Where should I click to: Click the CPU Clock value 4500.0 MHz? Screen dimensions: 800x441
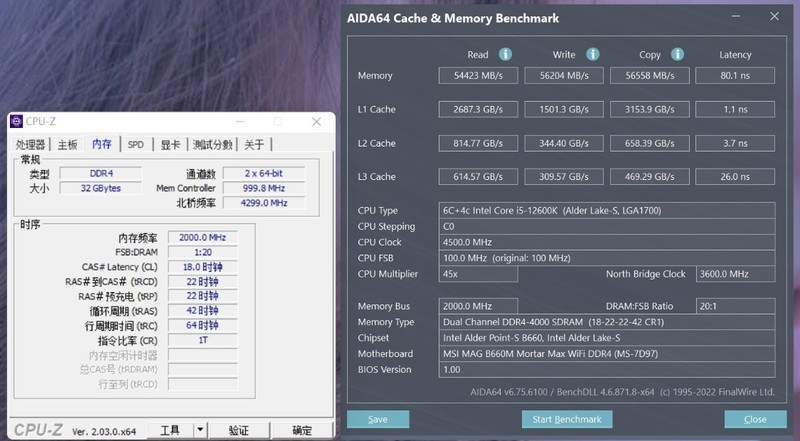coord(607,242)
